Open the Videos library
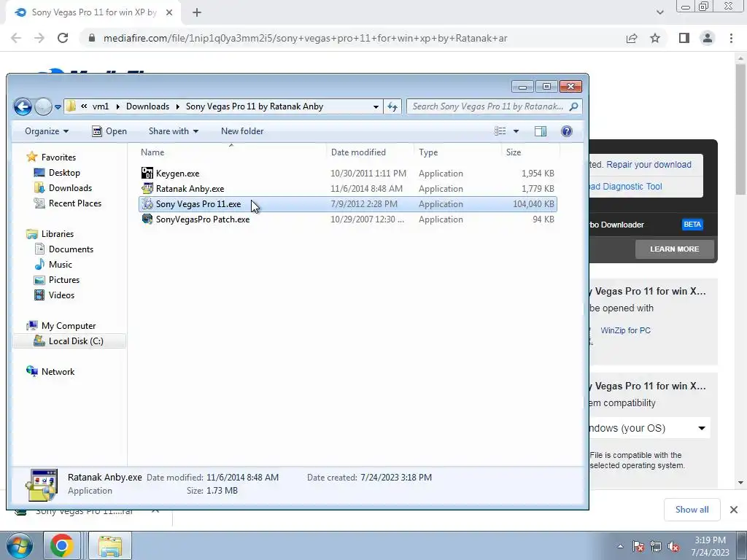747x560 pixels. (54, 295)
